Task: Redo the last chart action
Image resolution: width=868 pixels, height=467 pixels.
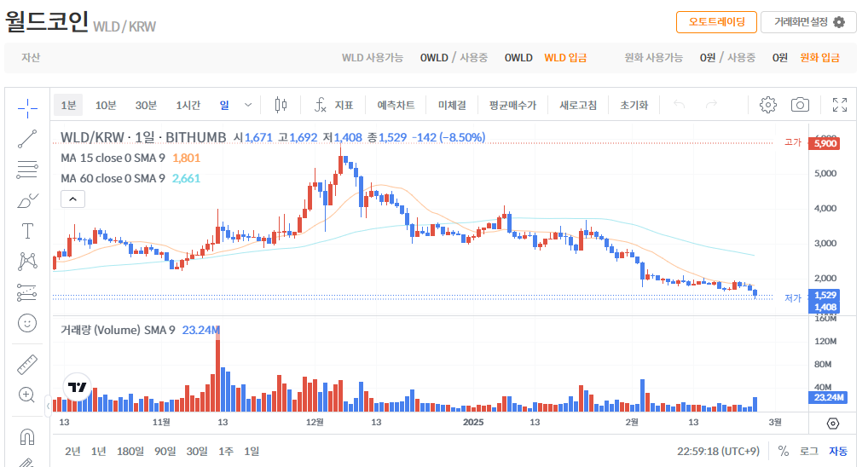Action: tap(711, 105)
